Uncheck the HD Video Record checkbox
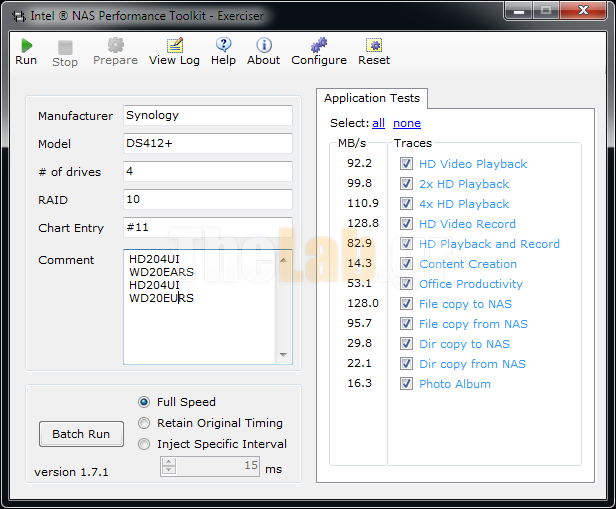This screenshot has width=616, height=509. [406, 223]
